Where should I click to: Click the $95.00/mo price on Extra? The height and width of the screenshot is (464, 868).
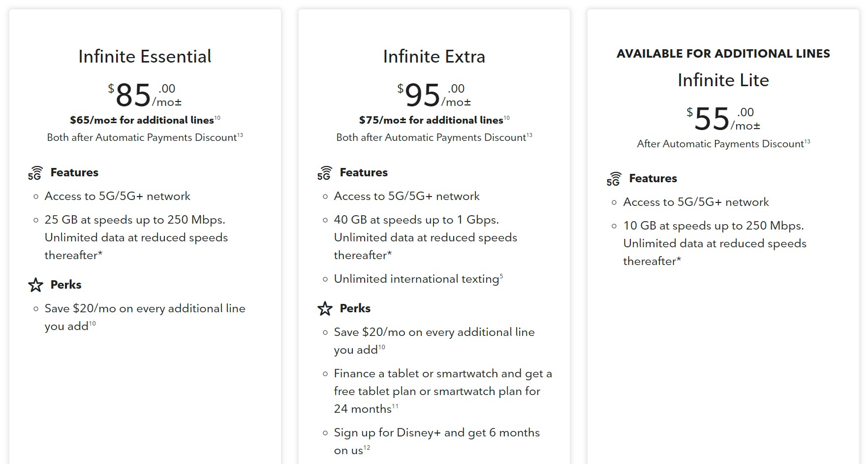click(x=434, y=96)
